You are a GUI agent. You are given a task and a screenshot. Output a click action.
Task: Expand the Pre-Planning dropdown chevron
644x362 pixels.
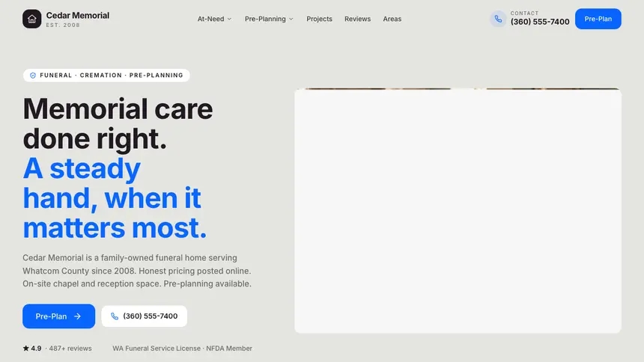(x=291, y=19)
